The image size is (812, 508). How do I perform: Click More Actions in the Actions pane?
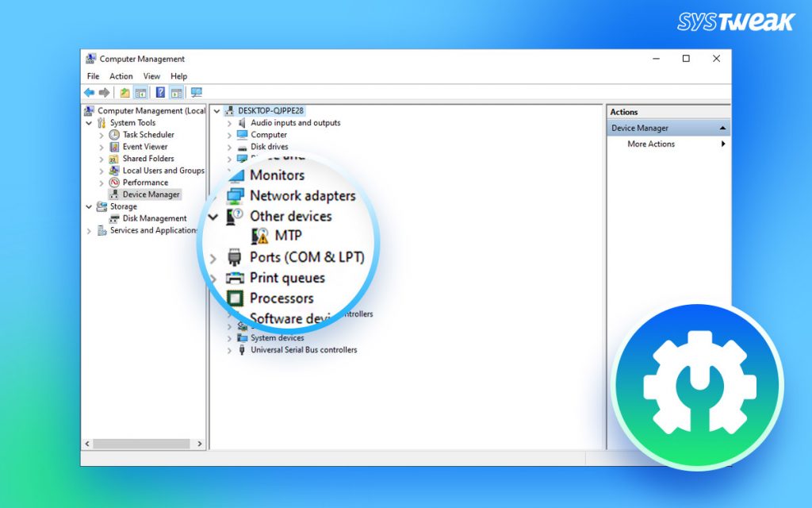click(x=653, y=144)
